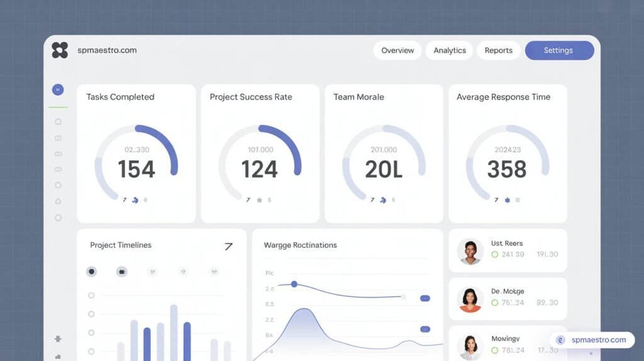Click the small blue icon under Team Morale gauge
This screenshot has width=644, height=361.
pos(383,200)
